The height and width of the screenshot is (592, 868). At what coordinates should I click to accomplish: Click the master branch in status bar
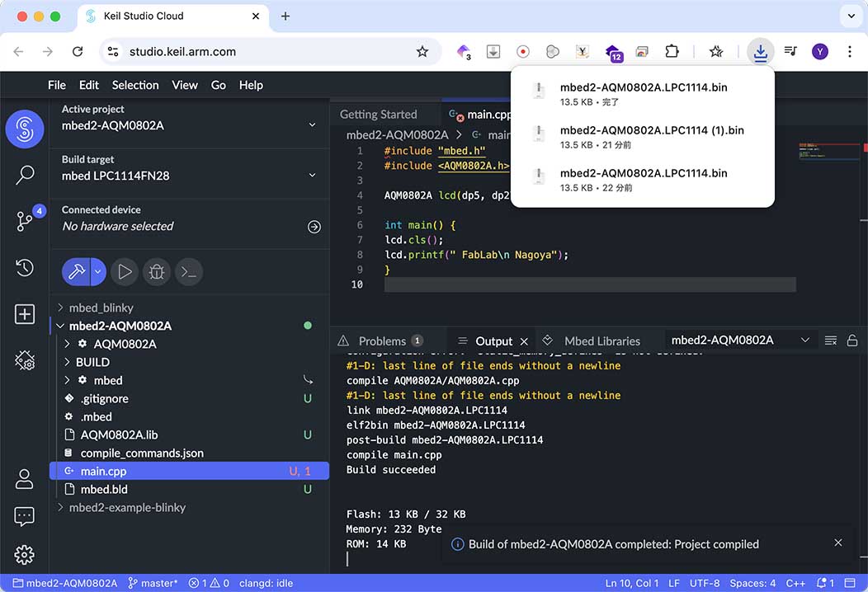(x=153, y=583)
